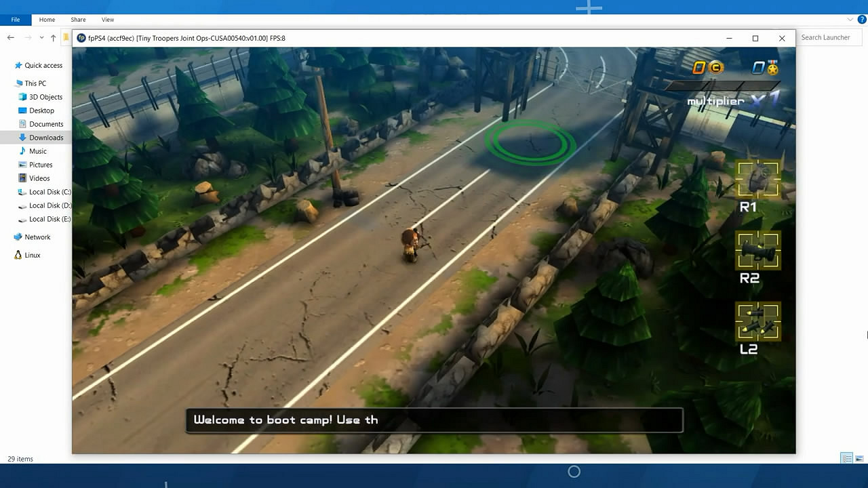Image resolution: width=868 pixels, height=488 pixels.
Task: Switch to large icons view toggle
Action: [859, 459]
